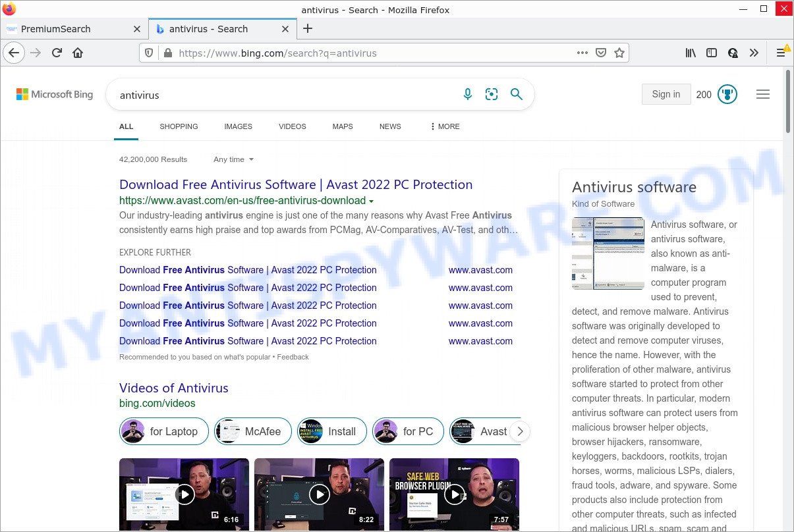This screenshot has height=532, width=794.
Task: Switch to the VIDEOS tab
Action: [x=293, y=126]
